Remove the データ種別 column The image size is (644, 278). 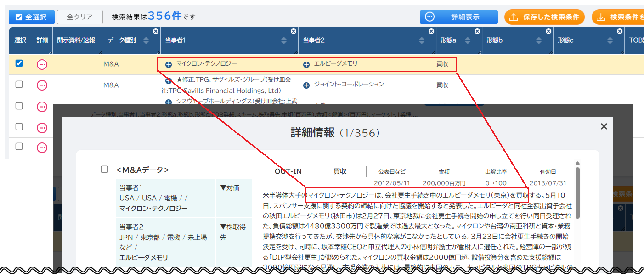pos(156,31)
